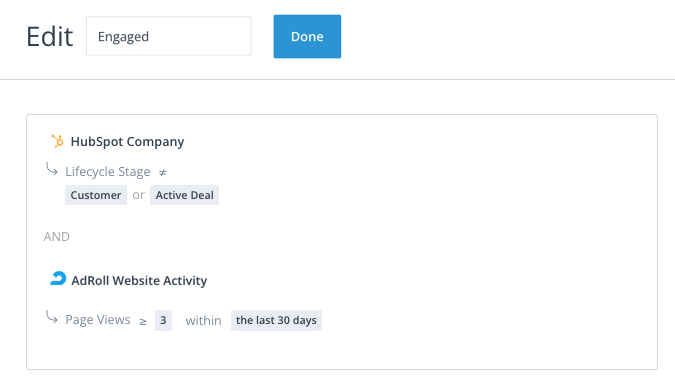Click the HubSpot Company heading
This screenshot has height=380, width=675.
127,142
